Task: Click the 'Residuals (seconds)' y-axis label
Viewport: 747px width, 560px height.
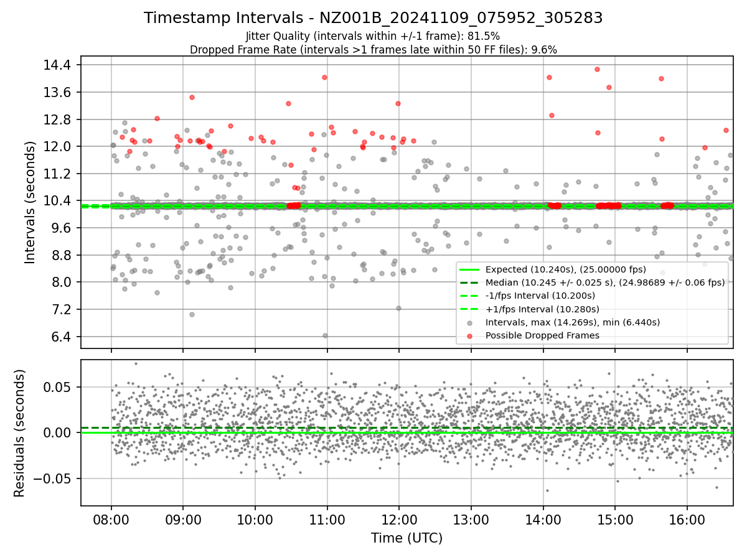Action: pos(20,433)
